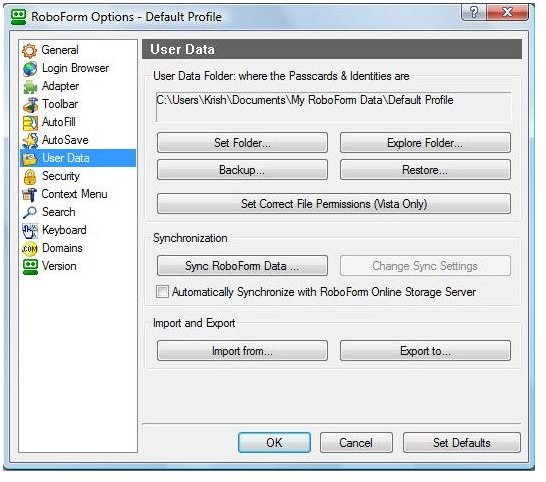Click the Security padlock icon
The height and width of the screenshot is (482, 546).
click(30, 177)
